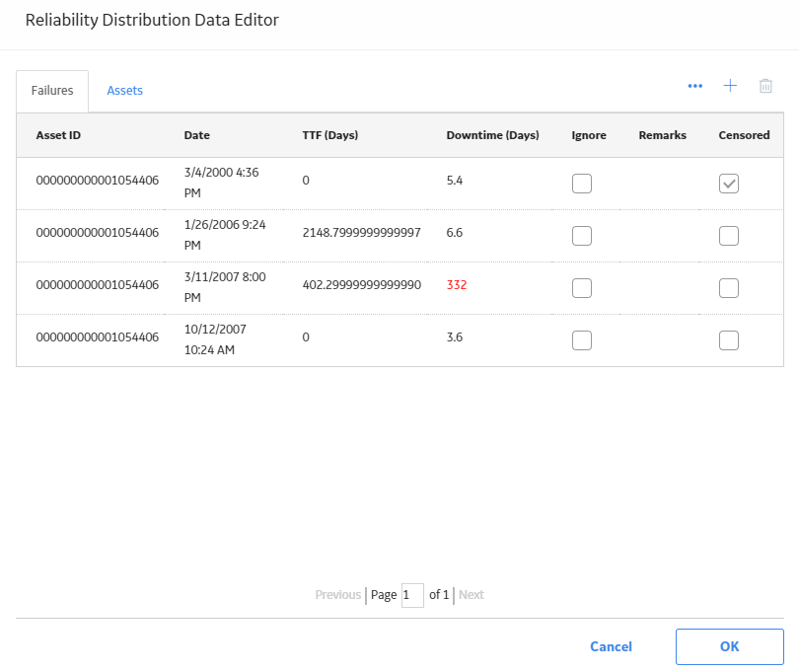Sort by Downtime (Days) column header

[493, 135]
